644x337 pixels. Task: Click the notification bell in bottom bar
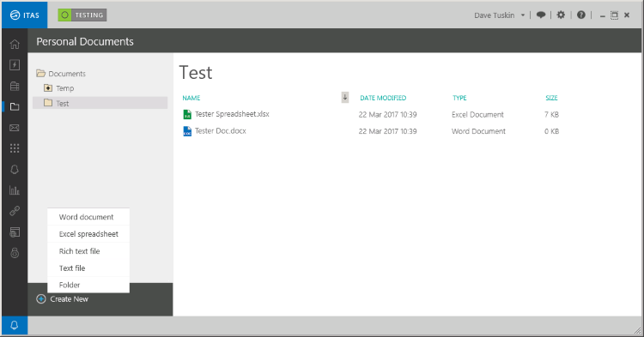15,326
